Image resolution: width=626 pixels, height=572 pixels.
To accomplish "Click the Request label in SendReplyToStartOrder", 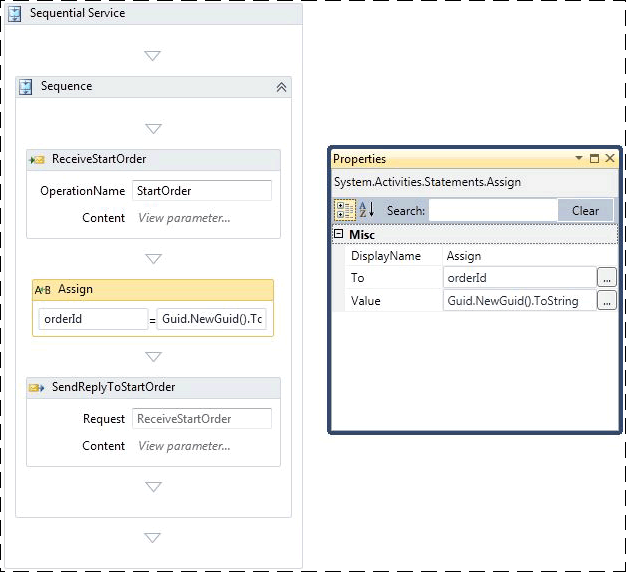I will 104,419.
